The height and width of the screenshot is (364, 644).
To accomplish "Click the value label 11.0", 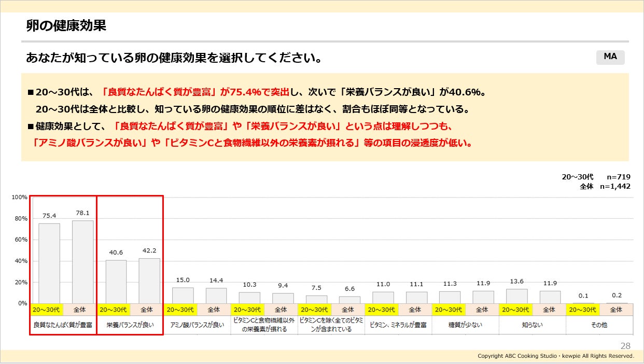I will click(x=383, y=284).
